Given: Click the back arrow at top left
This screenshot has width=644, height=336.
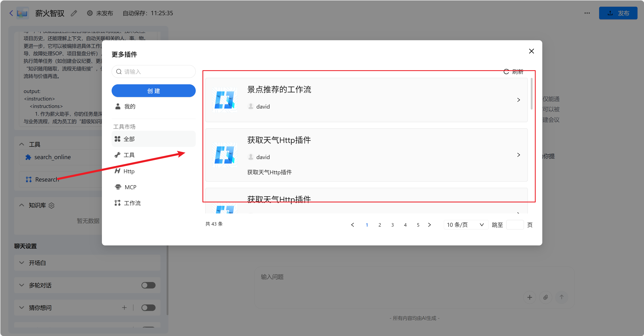Looking at the screenshot, I should (x=11, y=13).
